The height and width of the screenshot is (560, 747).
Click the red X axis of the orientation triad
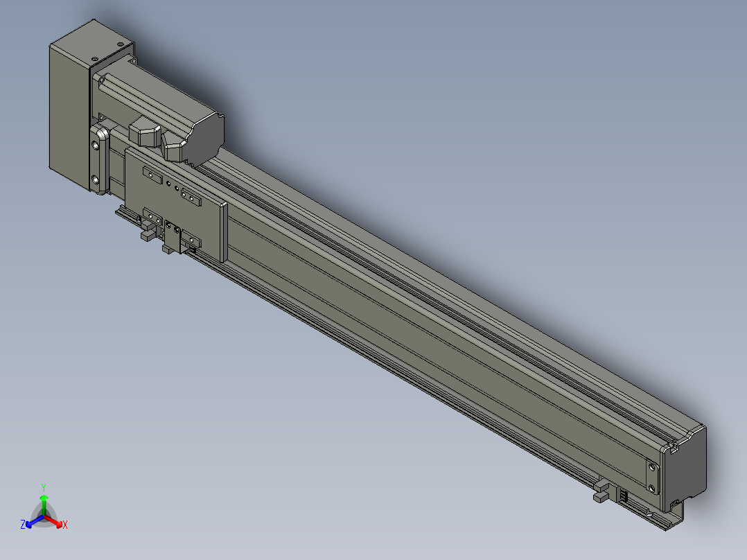(x=55, y=521)
